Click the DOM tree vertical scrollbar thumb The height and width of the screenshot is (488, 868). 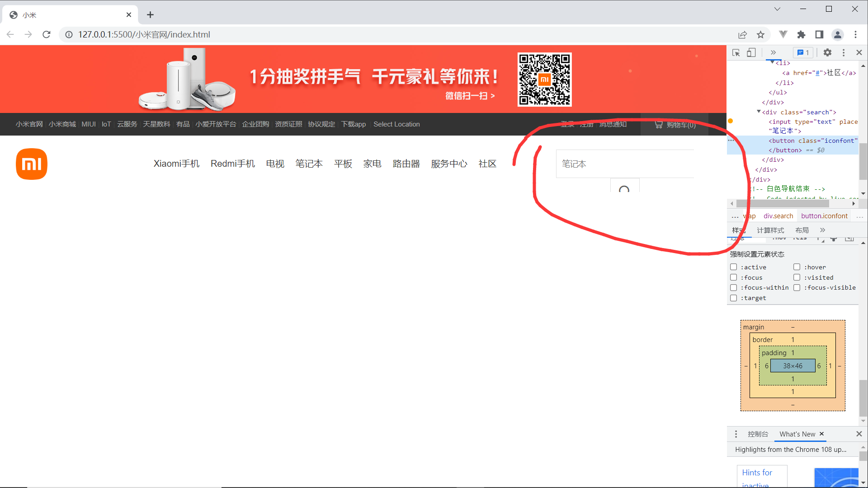pyautogui.click(x=863, y=160)
